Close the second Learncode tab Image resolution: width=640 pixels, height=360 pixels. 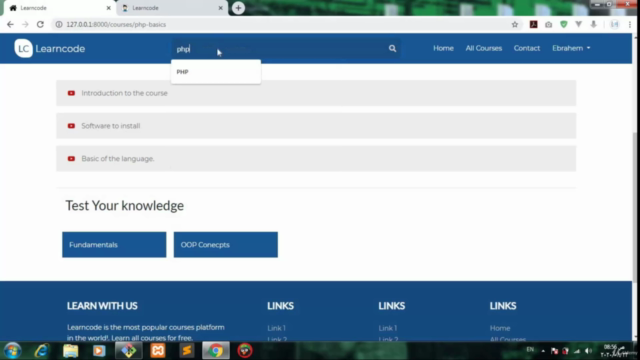[x=220, y=8]
